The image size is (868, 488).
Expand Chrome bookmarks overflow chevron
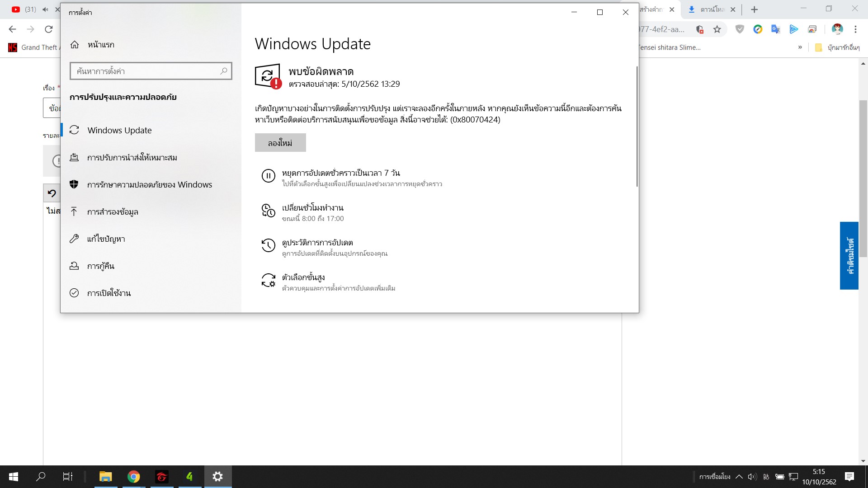[x=800, y=47]
